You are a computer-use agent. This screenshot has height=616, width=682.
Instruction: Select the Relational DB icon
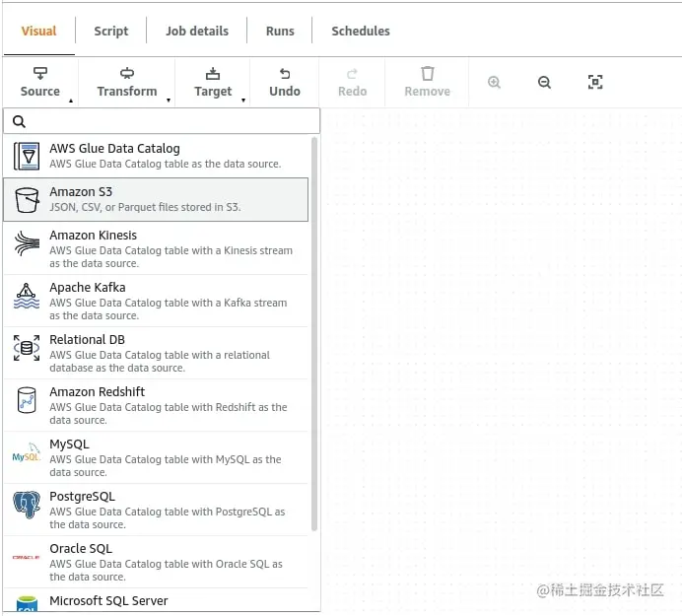coord(27,348)
